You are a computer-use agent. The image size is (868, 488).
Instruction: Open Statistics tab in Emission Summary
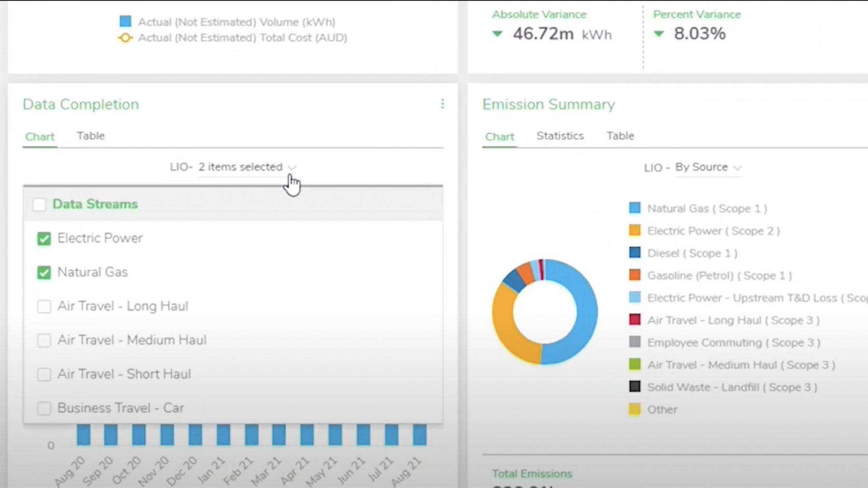pyautogui.click(x=560, y=136)
